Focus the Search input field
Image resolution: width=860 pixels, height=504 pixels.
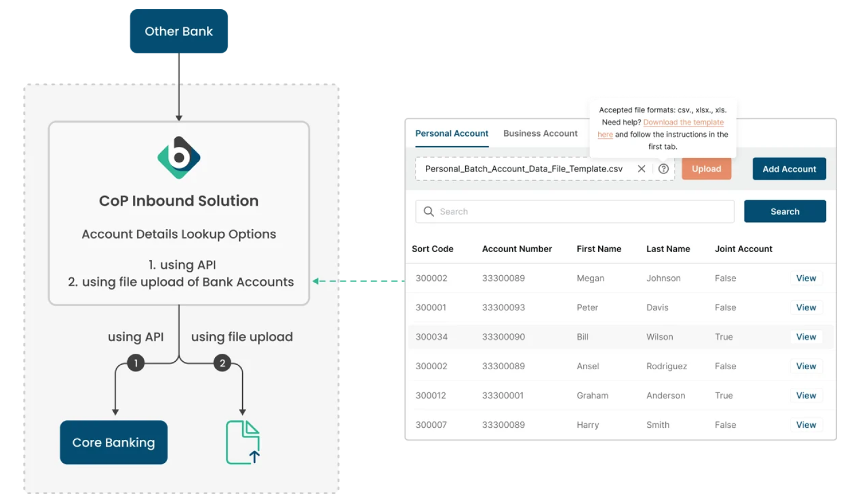click(x=574, y=212)
